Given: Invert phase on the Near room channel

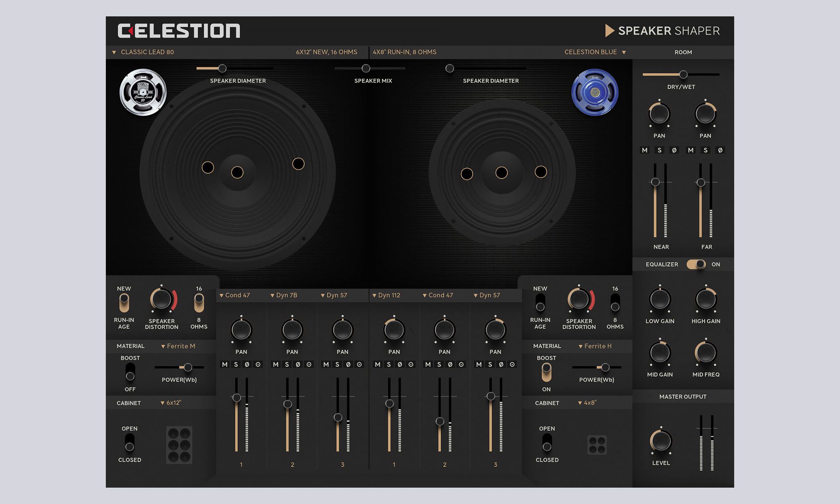Looking at the screenshot, I should [x=674, y=150].
